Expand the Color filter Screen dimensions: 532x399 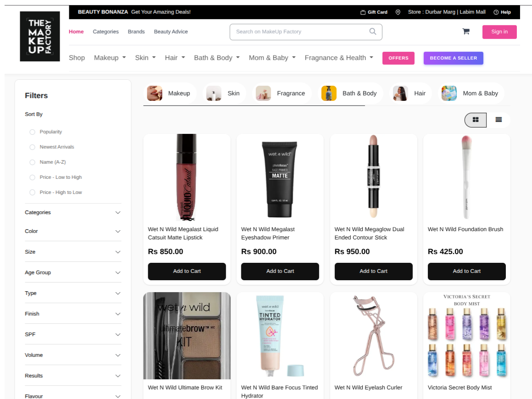point(73,232)
